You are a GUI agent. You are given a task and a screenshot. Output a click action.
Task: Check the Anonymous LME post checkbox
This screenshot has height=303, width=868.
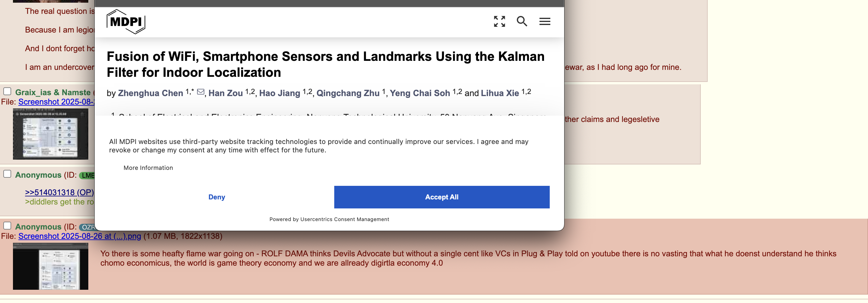click(8, 174)
